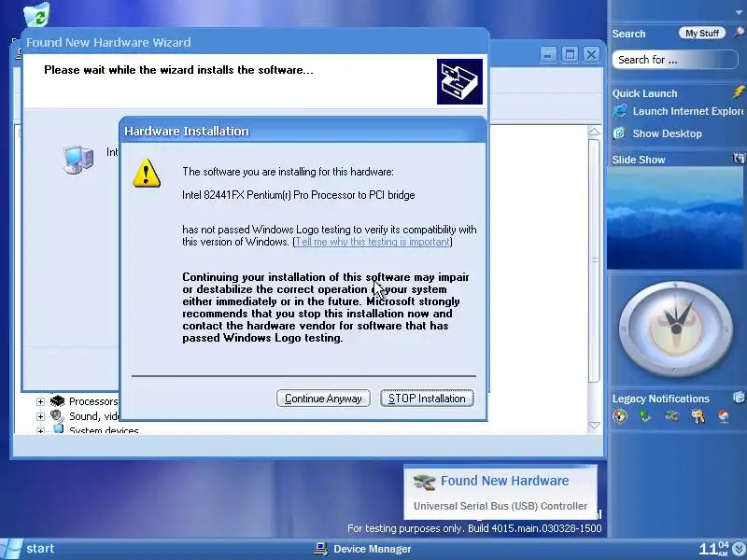Switch to Device Manager taskbar button

(x=362, y=549)
